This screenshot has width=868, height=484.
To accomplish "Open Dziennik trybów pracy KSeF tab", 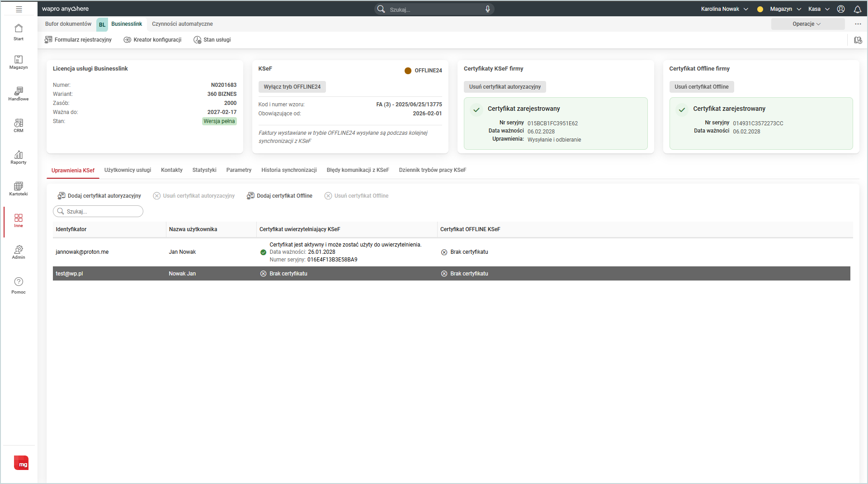I will tap(432, 170).
